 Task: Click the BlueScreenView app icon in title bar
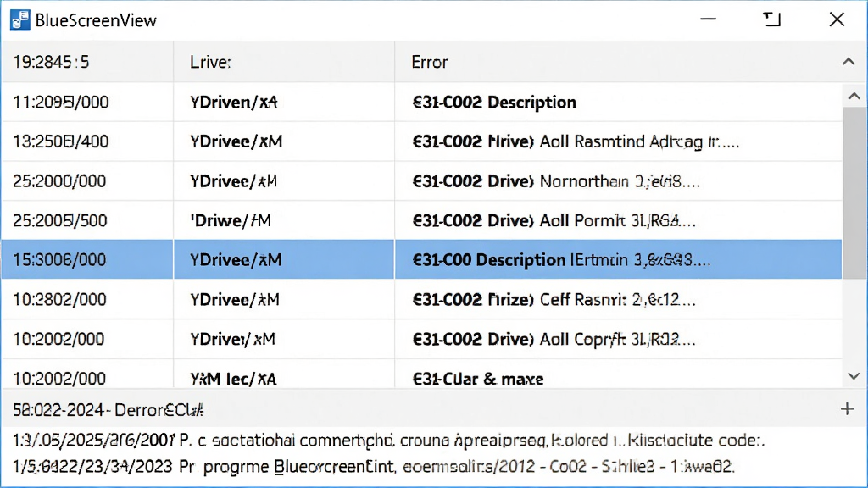click(x=20, y=20)
